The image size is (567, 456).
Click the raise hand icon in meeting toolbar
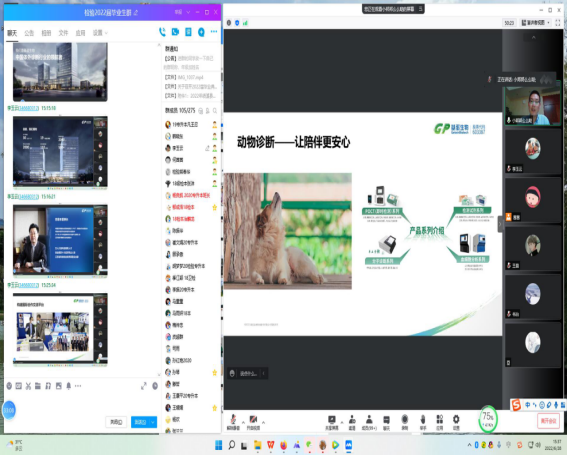pos(422,422)
